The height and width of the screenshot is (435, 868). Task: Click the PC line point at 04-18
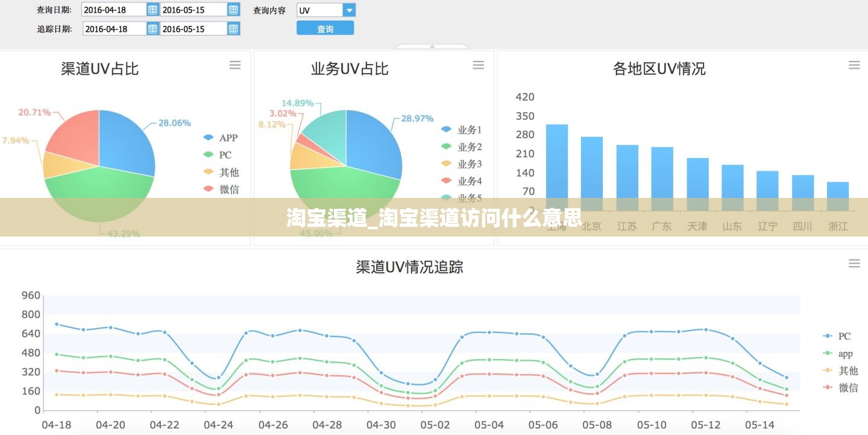click(x=57, y=324)
